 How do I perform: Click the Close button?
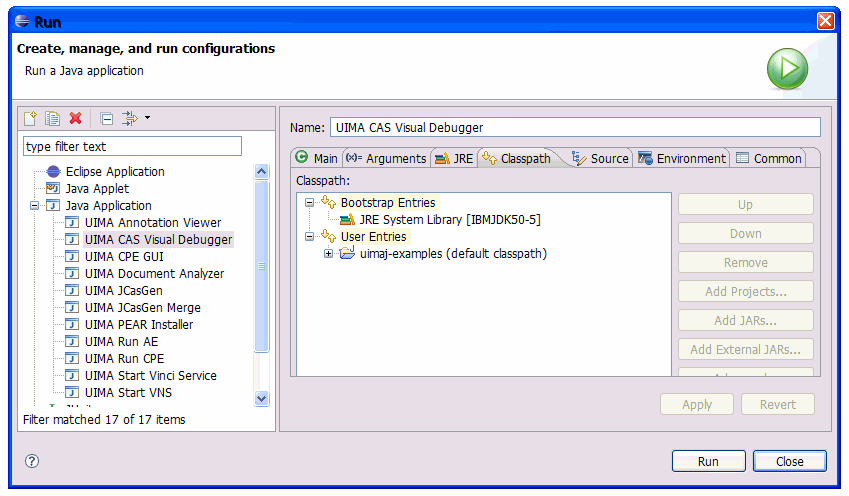tap(789, 461)
